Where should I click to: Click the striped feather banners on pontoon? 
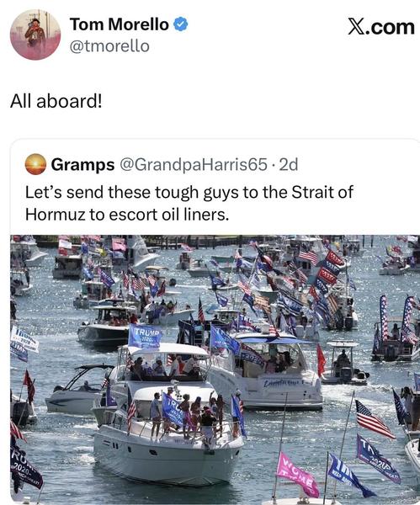[x=398, y=319]
